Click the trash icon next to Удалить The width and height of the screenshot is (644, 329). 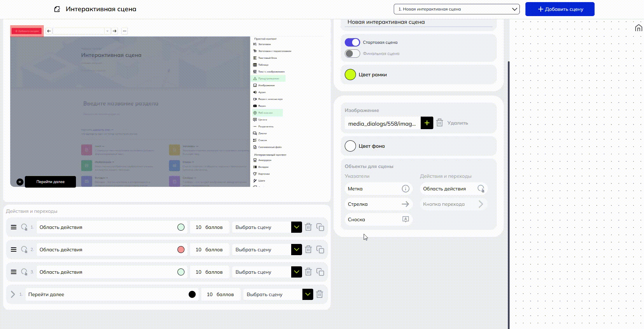pyautogui.click(x=440, y=123)
